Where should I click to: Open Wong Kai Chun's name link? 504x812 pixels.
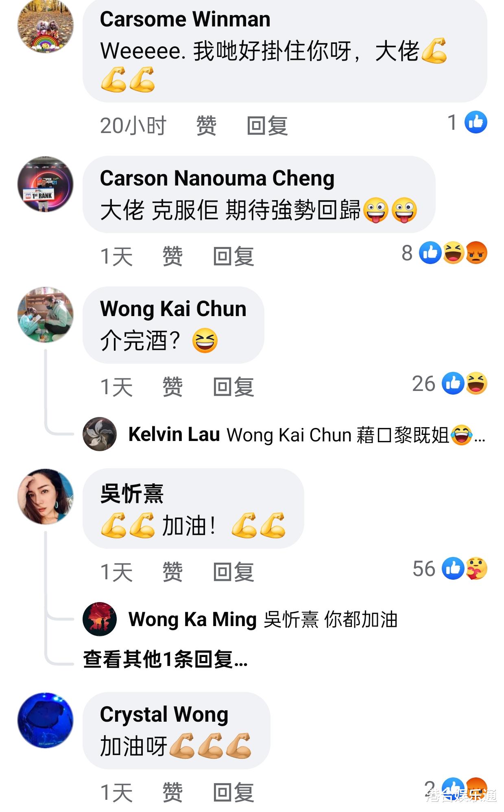click(173, 308)
